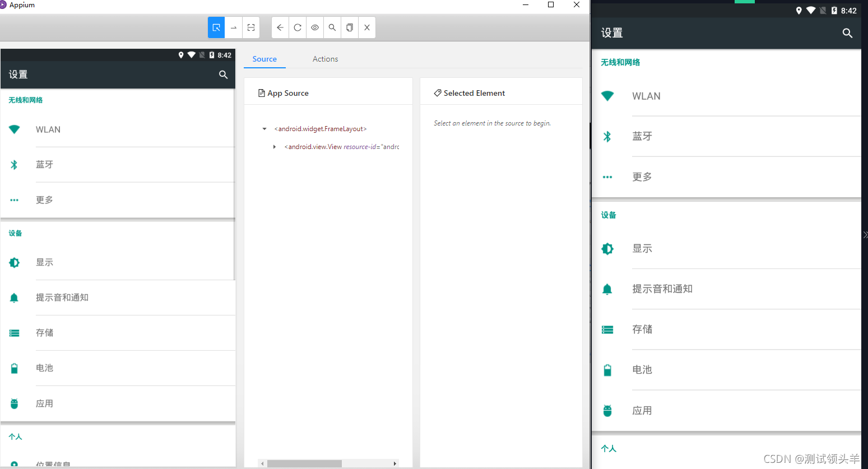Click App Source panel heading
The height and width of the screenshot is (469, 868).
click(x=283, y=93)
